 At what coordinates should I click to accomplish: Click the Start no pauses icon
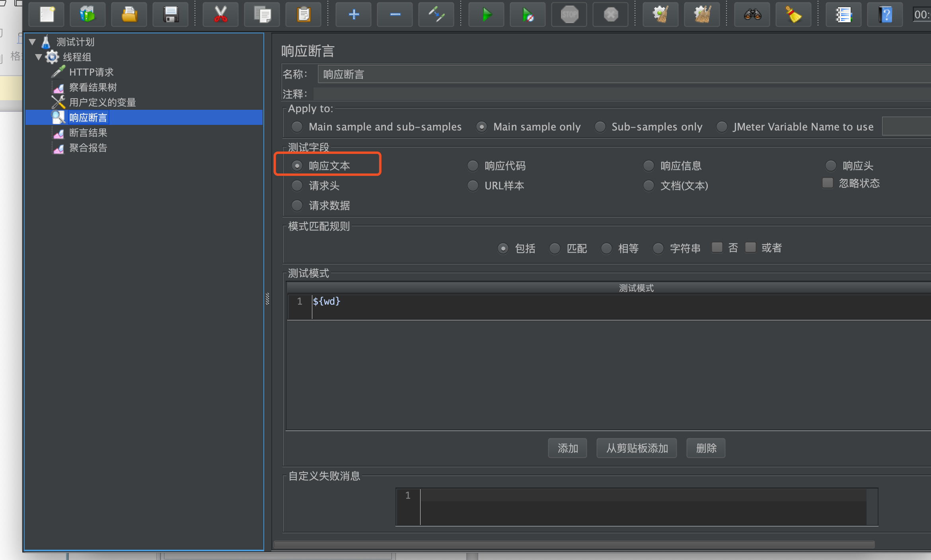click(x=528, y=15)
